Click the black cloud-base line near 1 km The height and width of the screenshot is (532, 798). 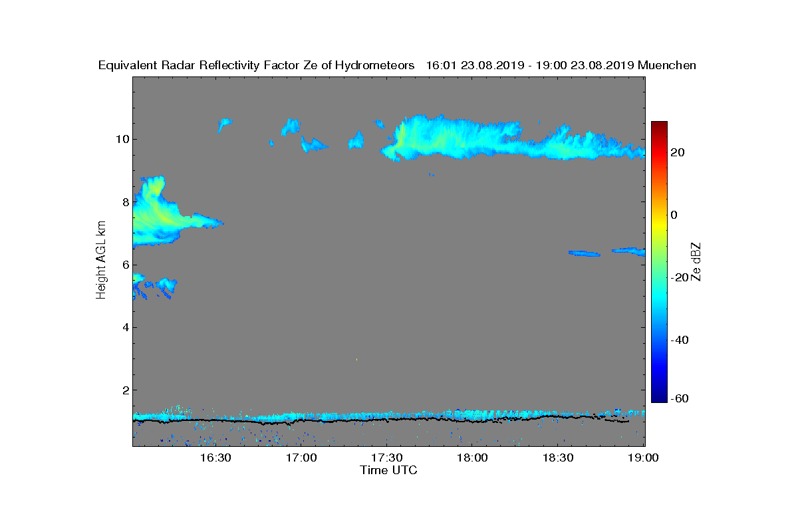pos(381,421)
